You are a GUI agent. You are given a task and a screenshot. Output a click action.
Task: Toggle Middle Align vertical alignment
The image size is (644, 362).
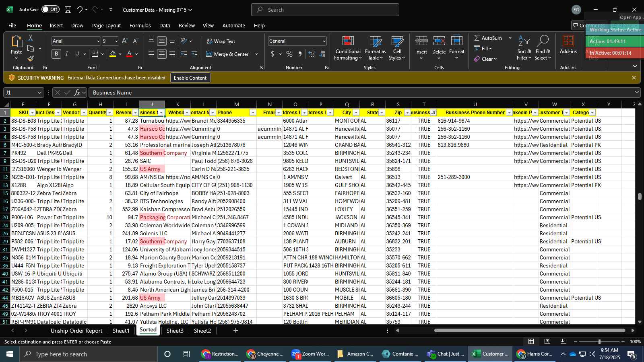click(x=162, y=41)
